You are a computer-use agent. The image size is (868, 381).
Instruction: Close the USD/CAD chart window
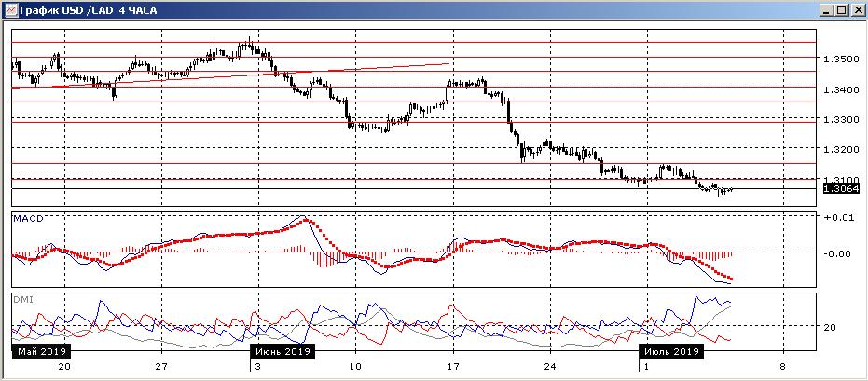857,9
